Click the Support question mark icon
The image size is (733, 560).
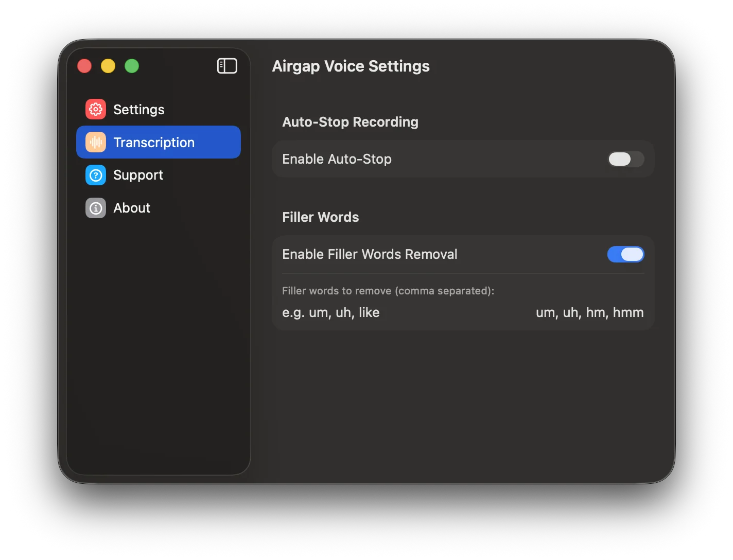tap(95, 175)
